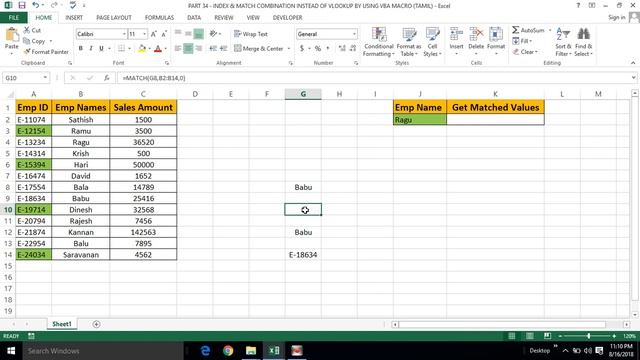Click the Increase Font Size icon
This screenshot has height=360, width=640.
(153, 34)
